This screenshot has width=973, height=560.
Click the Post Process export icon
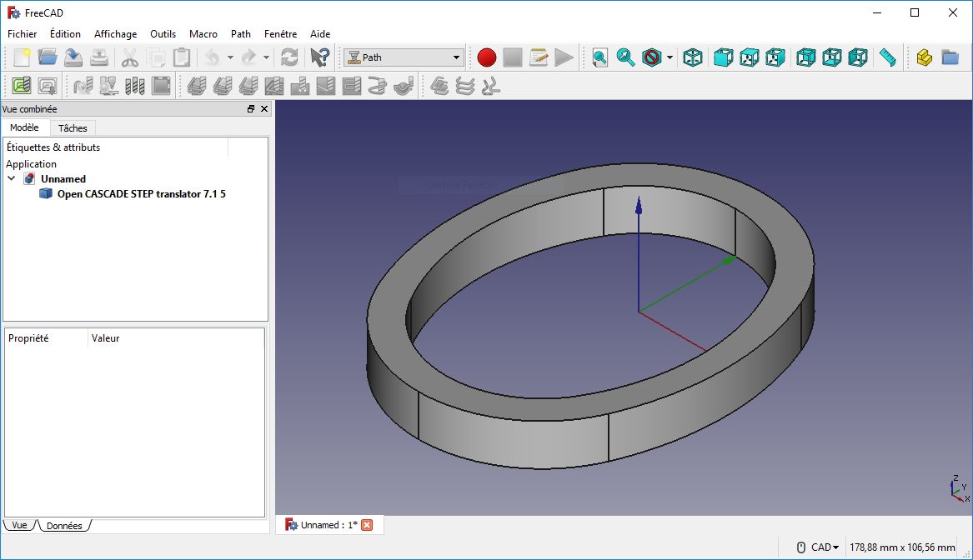tap(48, 86)
